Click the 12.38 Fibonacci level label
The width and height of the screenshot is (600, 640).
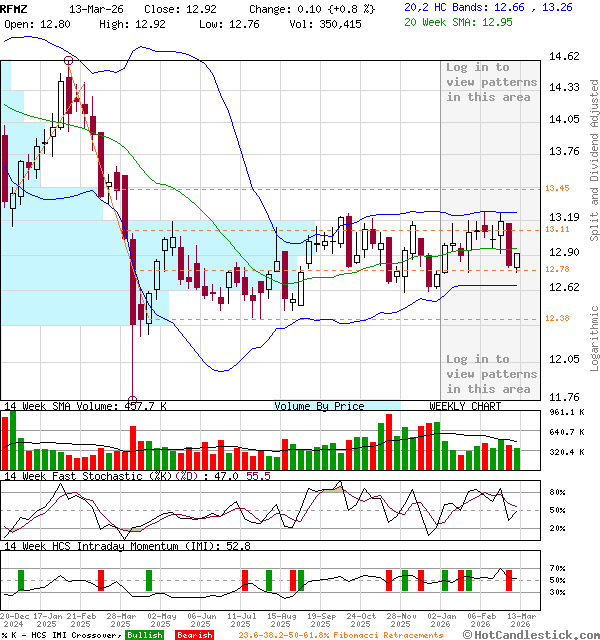pyautogui.click(x=556, y=318)
